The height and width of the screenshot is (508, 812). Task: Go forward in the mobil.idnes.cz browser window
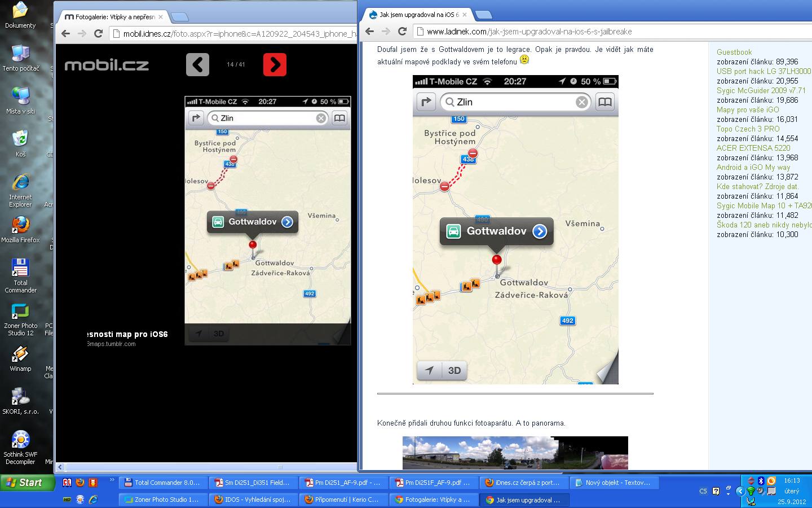[x=82, y=33]
